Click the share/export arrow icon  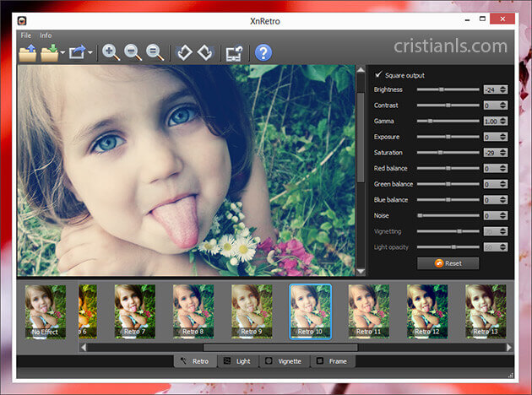click(x=79, y=52)
